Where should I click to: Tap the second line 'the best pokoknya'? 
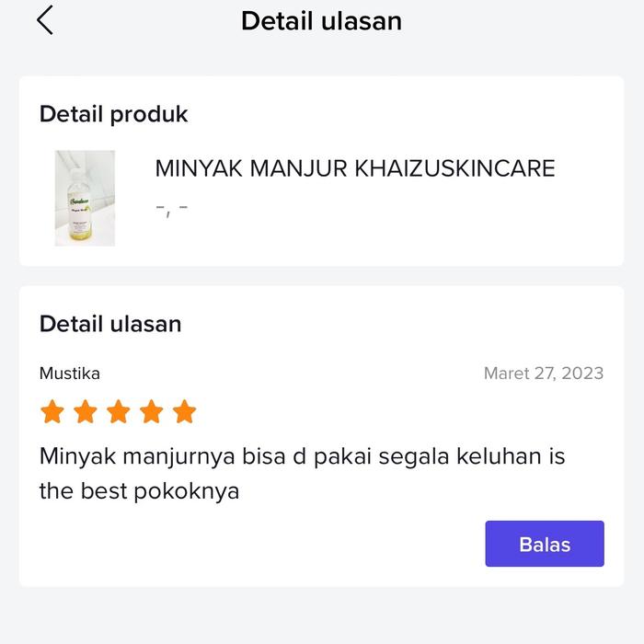(139, 490)
